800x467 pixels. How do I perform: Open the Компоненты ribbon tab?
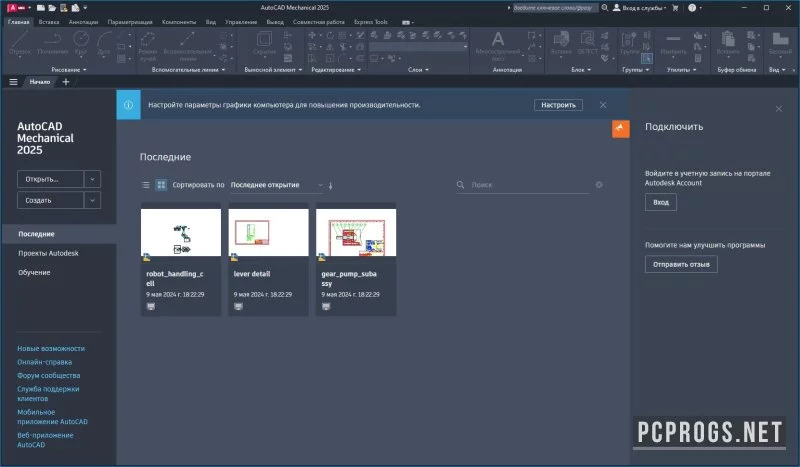(x=179, y=22)
